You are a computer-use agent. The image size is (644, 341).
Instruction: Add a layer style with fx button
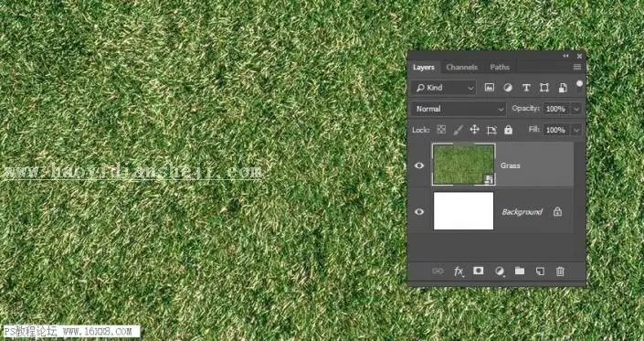click(x=459, y=272)
